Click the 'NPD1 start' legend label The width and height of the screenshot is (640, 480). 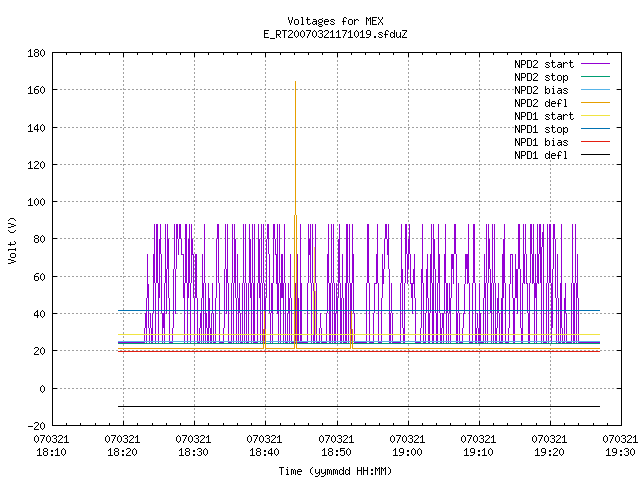click(544, 116)
